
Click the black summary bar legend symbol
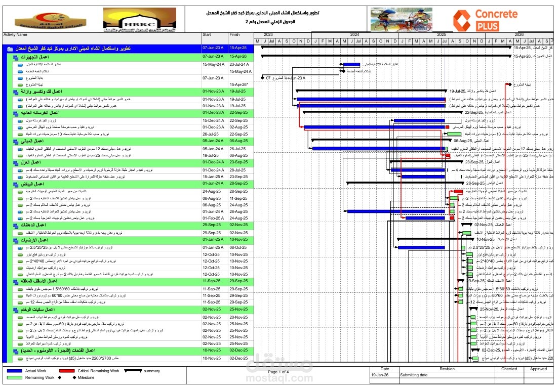coord(133,371)
